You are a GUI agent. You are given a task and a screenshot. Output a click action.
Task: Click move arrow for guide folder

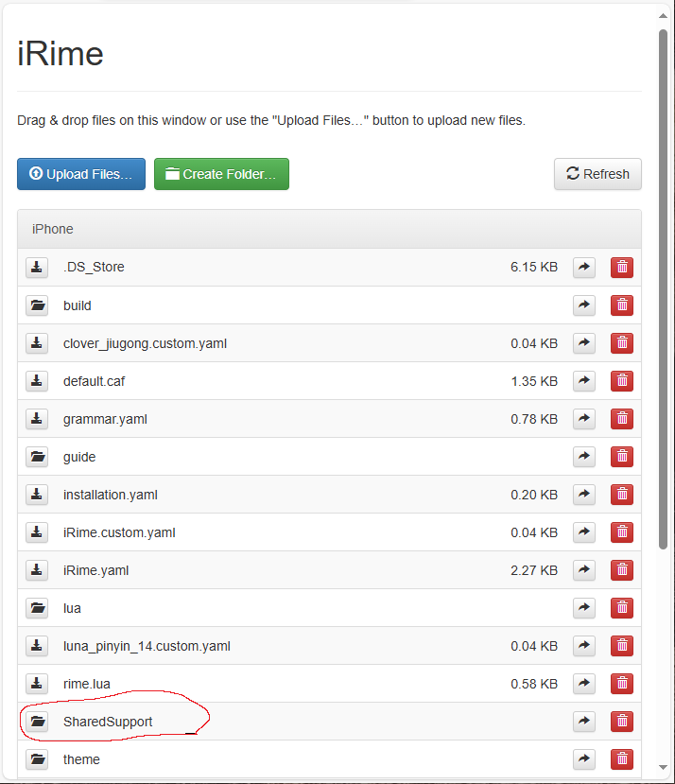(584, 457)
